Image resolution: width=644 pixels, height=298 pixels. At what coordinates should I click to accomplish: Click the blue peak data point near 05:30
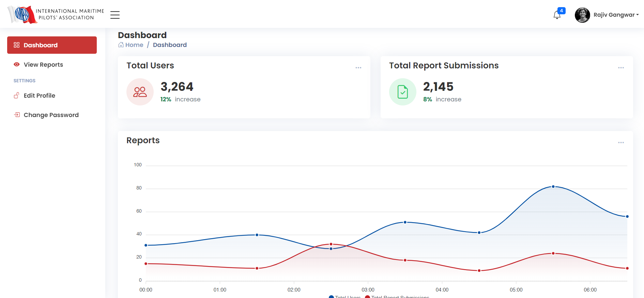(x=553, y=186)
